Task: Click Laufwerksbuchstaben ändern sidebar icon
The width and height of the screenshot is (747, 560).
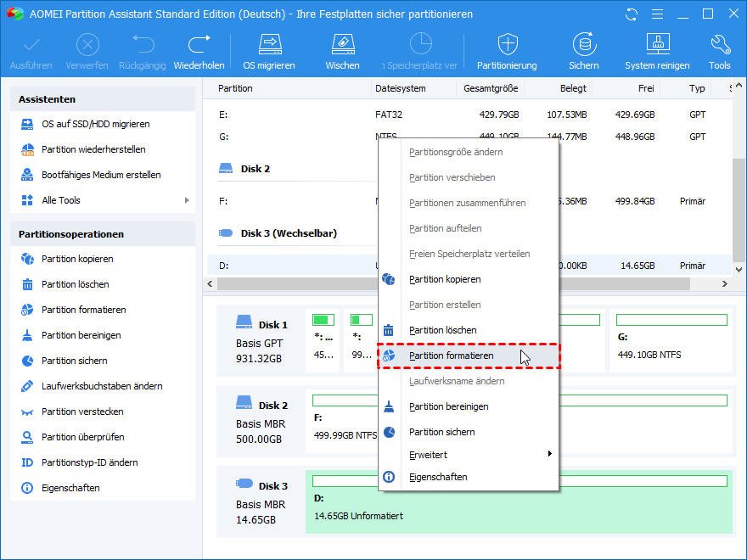Action: pos(27,386)
